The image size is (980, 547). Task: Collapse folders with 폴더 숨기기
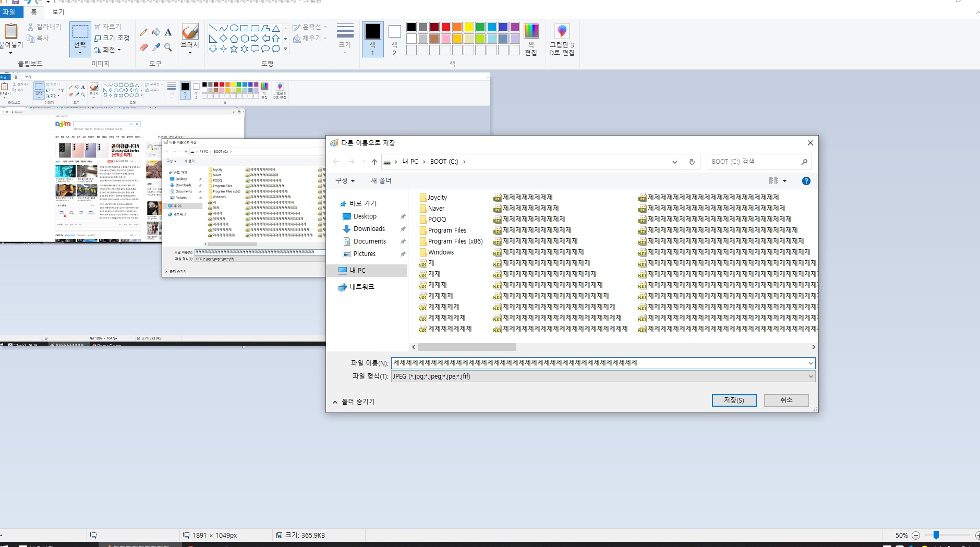[x=354, y=402]
